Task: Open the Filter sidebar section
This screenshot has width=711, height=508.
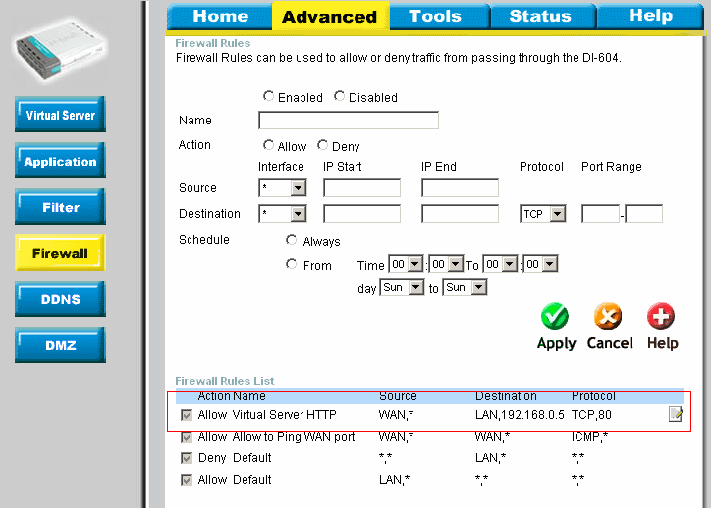Action: pos(60,207)
